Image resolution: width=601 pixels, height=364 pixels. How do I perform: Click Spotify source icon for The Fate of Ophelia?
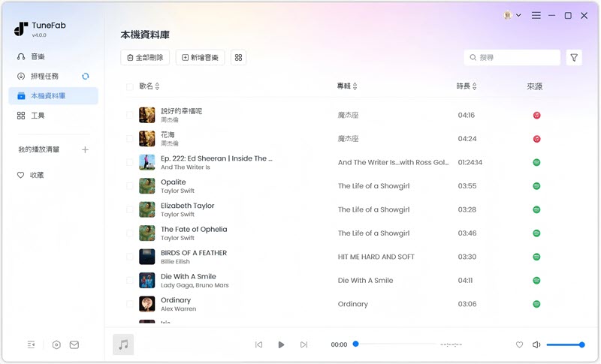tap(536, 233)
